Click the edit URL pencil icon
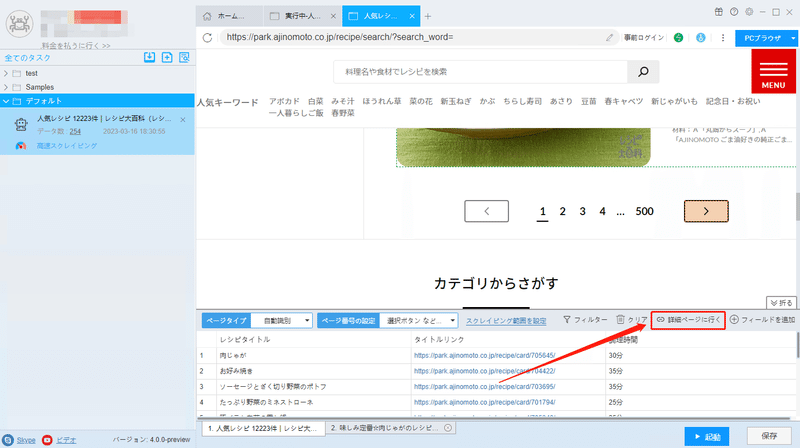800x448 pixels. click(609, 37)
